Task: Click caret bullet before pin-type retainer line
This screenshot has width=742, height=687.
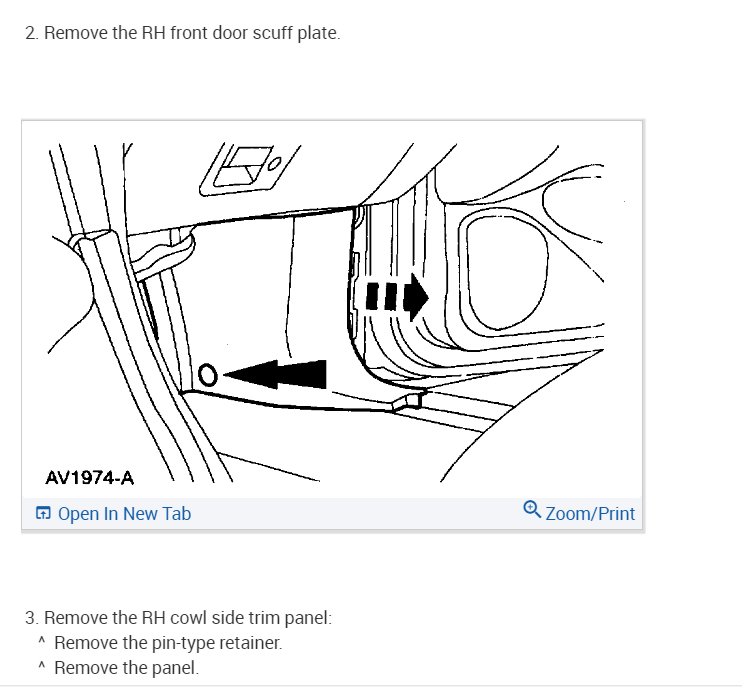Action: pos(42,642)
